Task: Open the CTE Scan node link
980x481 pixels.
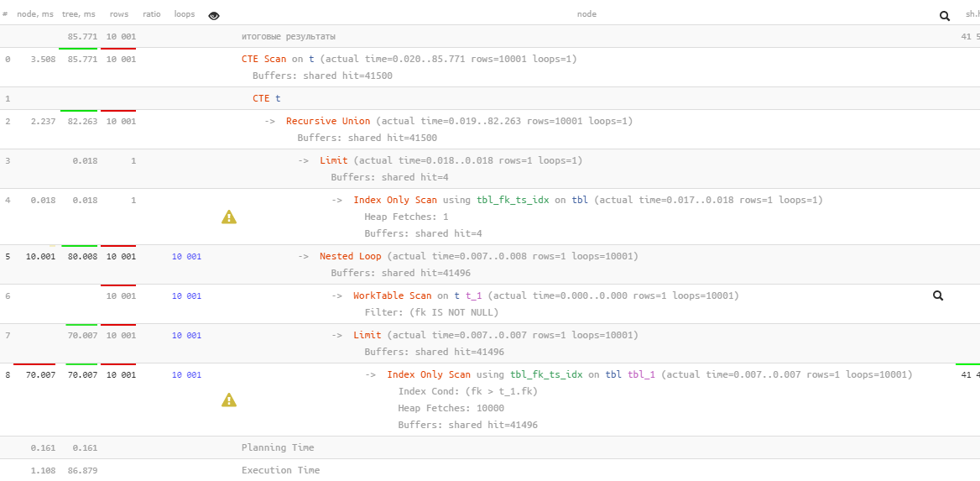Action: [263, 59]
